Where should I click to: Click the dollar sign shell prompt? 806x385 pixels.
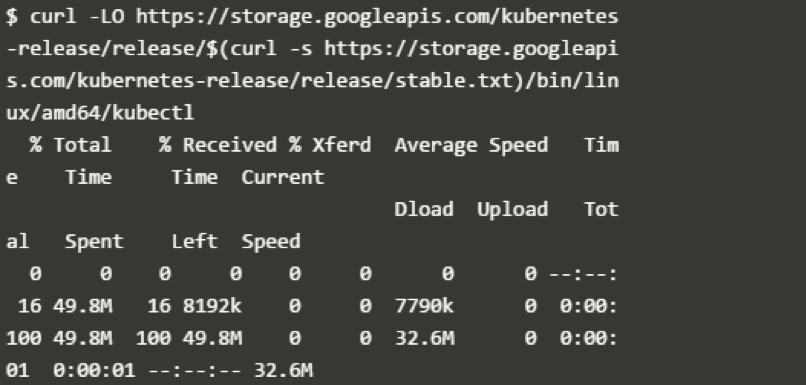[12, 17]
